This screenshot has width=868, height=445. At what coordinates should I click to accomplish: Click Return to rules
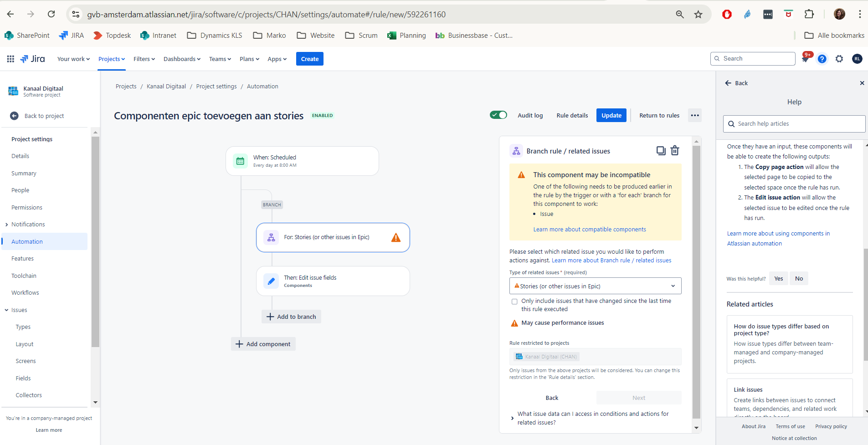[659, 115]
